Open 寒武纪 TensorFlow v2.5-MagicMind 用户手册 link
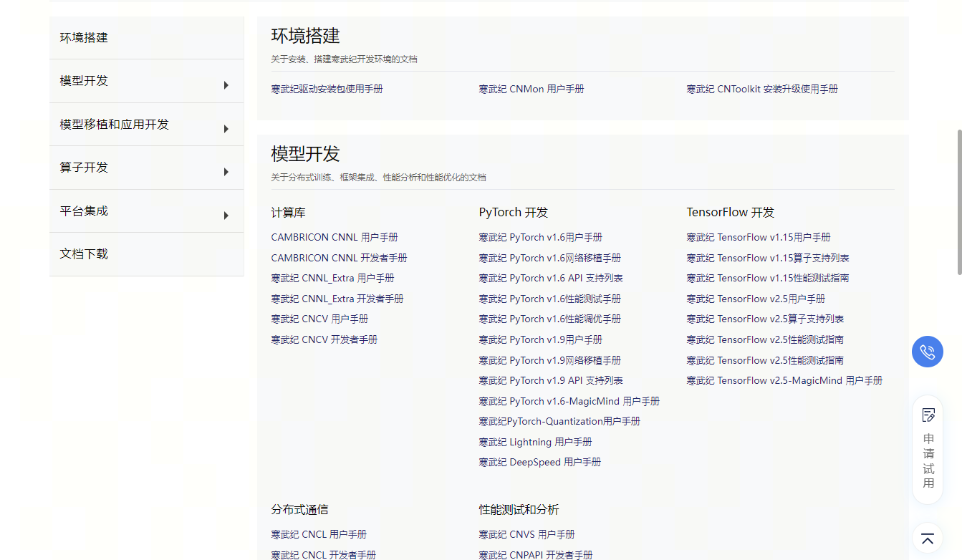Image resolution: width=962 pixels, height=560 pixels. [x=784, y=381]
